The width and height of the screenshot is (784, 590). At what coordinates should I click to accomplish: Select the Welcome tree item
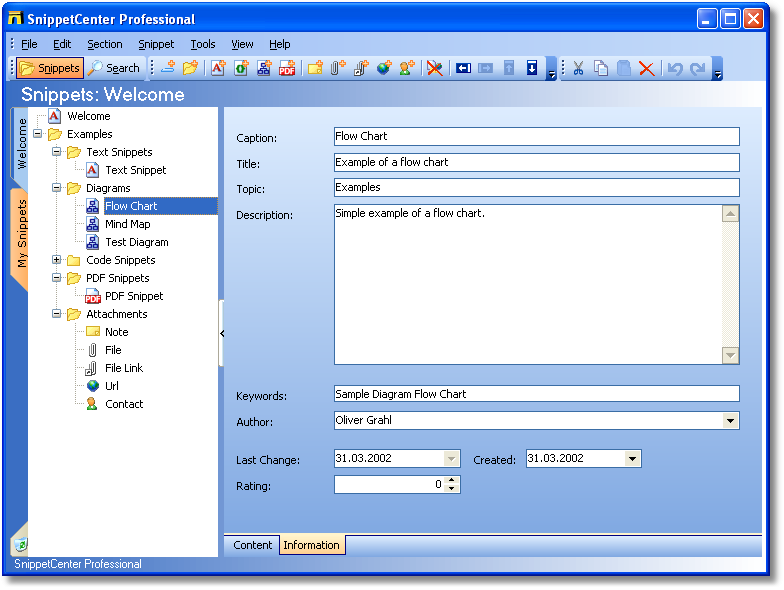pyautogui.click(x=88, y=116)
